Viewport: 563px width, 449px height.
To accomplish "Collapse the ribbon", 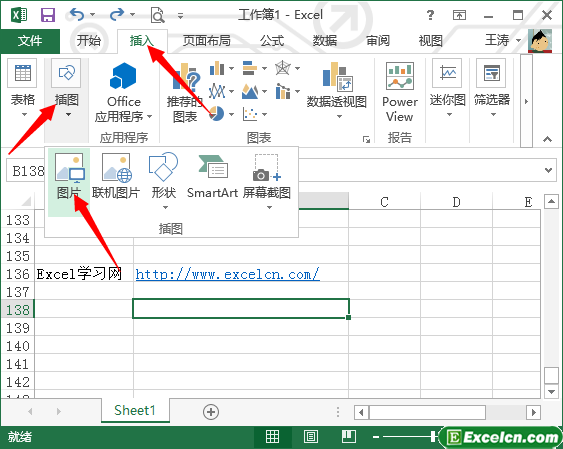I will [547, 139].
